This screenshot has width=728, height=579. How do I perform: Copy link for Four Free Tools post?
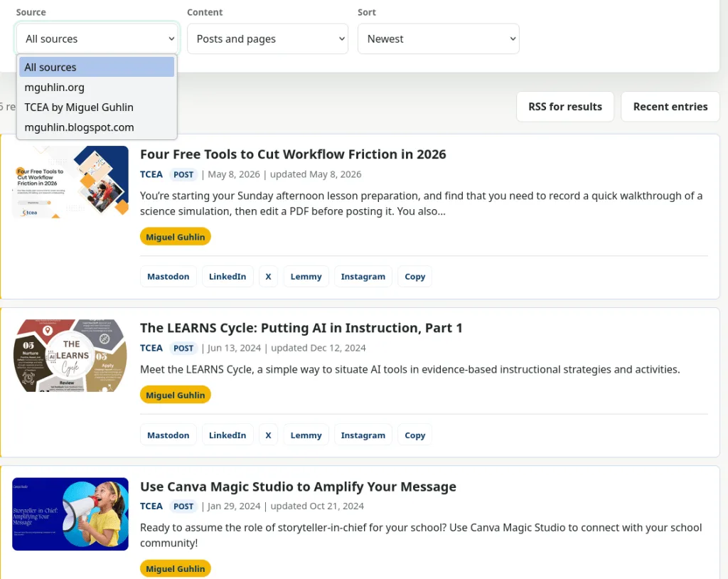(x=414, y=277)
